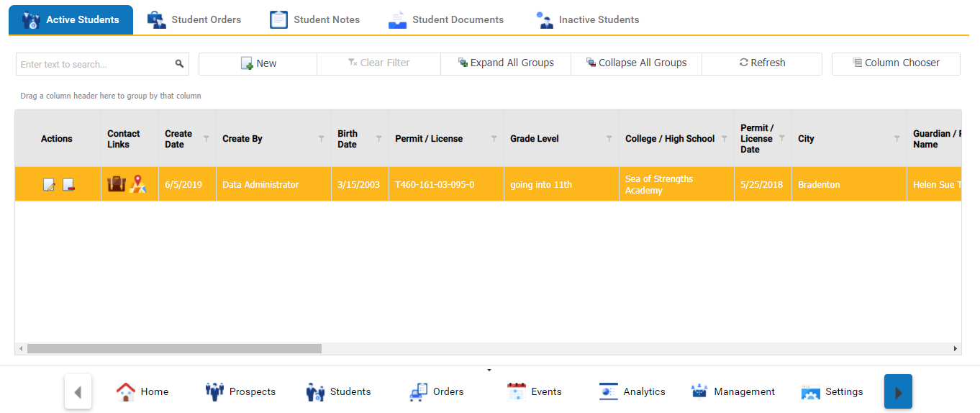980x413 pixels.
Task: Click the 3/15/2003 birth date cell
Action: pos(360,184)
